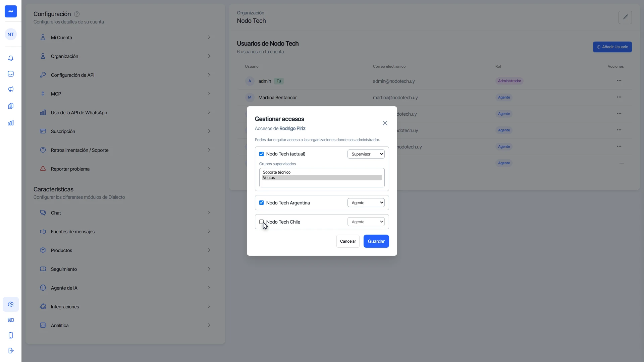Open Nodo Tech Chile role dropdown
The image size is (644, 362).
pos(366,222)
